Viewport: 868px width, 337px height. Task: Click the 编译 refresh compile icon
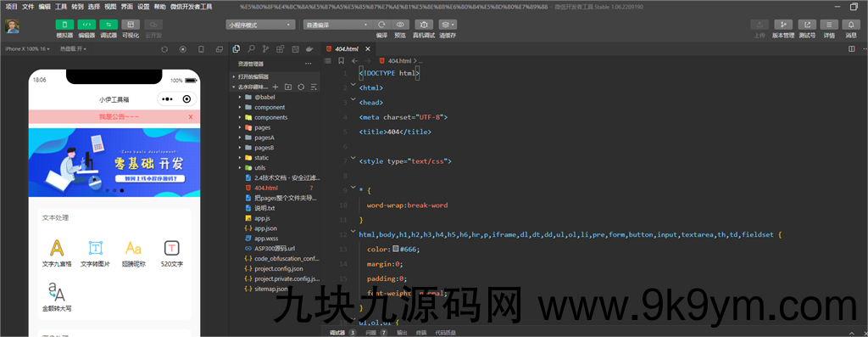(381, 25)
